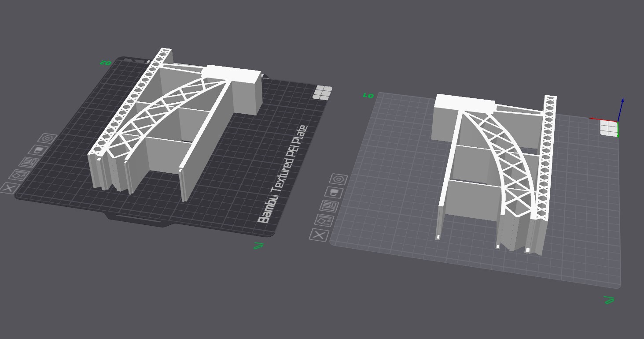Open plate settings on dark plate 02

(x=48, y=138)
